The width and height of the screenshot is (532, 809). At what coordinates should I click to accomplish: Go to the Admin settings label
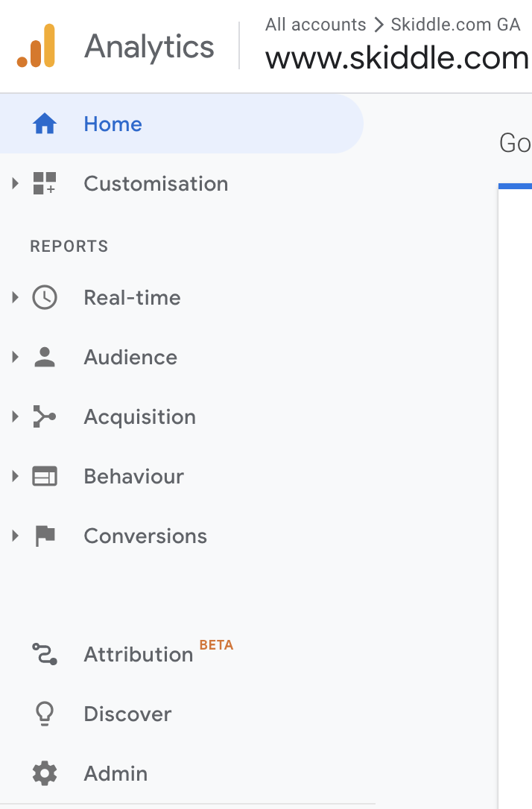point(115,773)
